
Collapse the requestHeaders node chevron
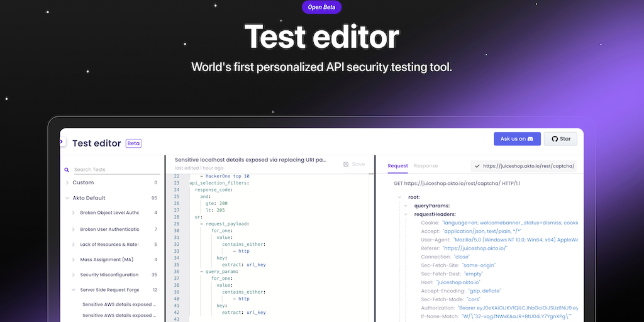point(406,214)
